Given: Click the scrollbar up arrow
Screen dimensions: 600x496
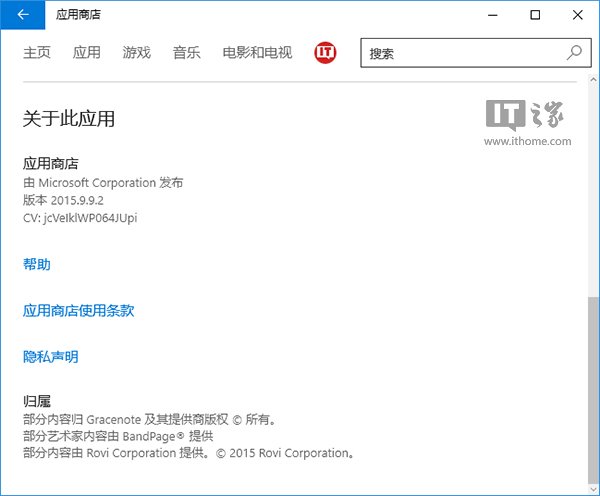Looking at the screenshot, I should pyautogui.click(x=593, y=80).
